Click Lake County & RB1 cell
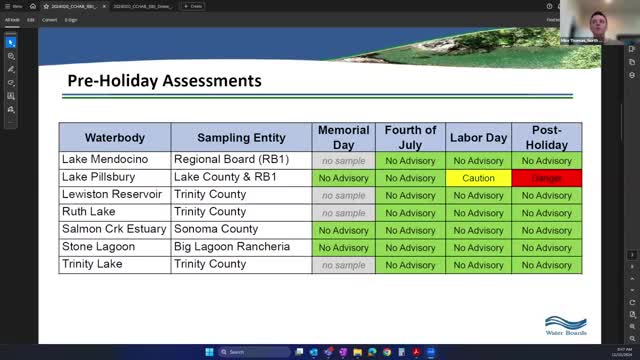This screenshot has width=640, height=360. [241, 178]
